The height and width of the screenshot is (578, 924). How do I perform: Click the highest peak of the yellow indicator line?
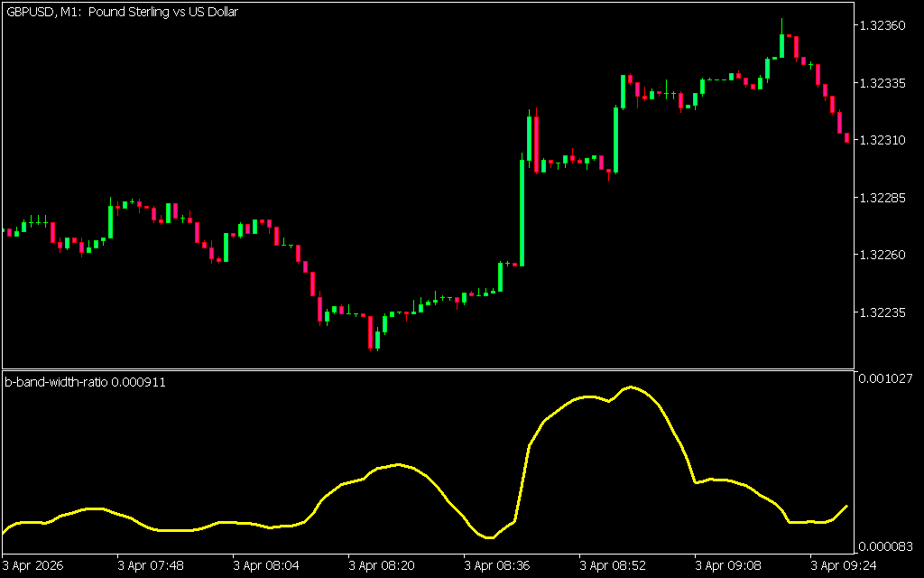(x=630, y=387)
